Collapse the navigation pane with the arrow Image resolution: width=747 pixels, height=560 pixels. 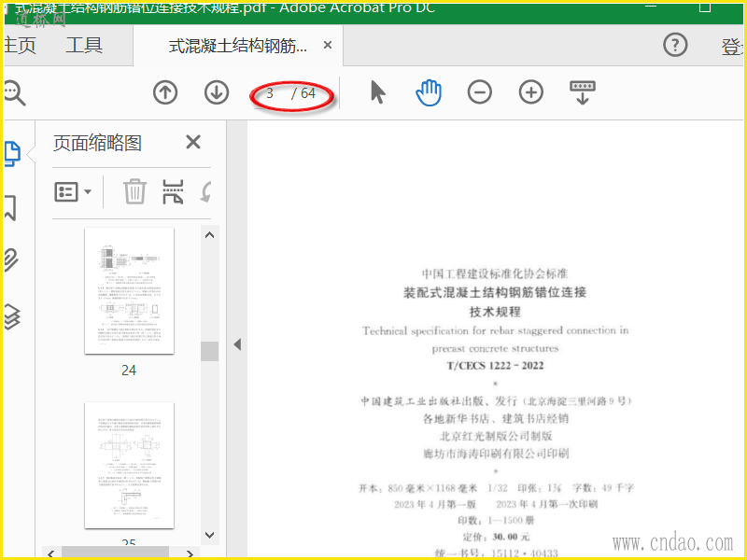pos(237,344)
